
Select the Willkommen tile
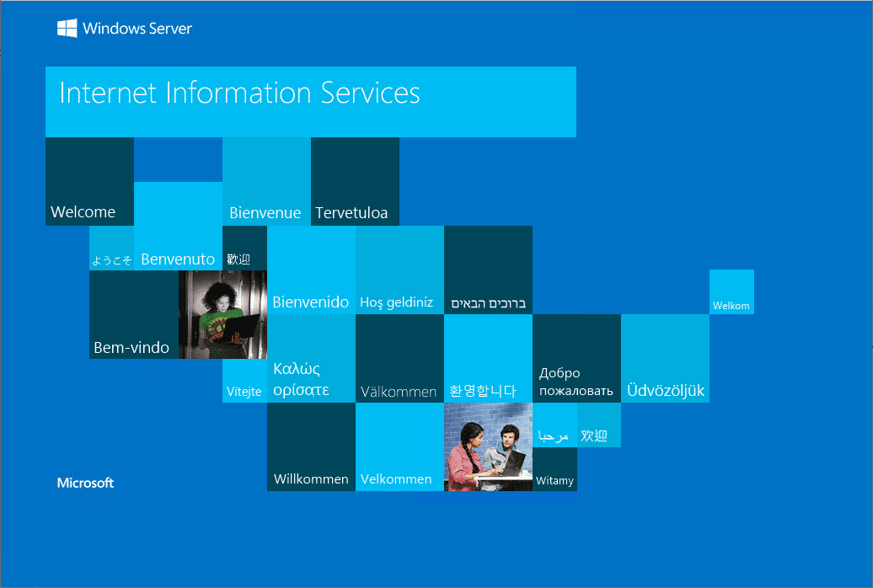[x=311, y=447]
